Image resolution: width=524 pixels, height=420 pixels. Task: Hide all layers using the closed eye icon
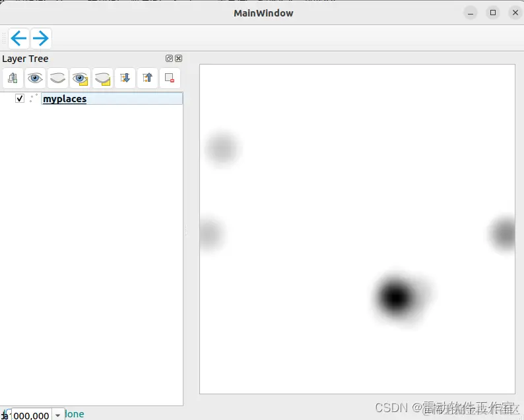pyautogui.click(x=57, y=78)
